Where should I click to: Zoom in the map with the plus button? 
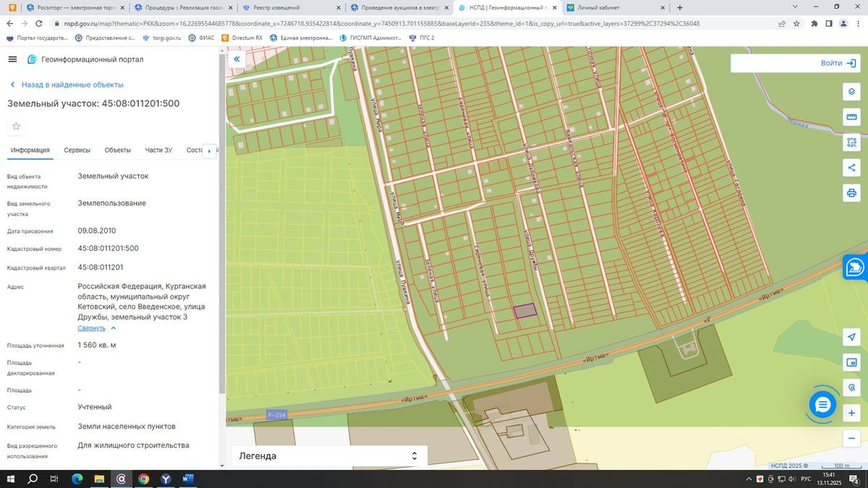(851, 413)
